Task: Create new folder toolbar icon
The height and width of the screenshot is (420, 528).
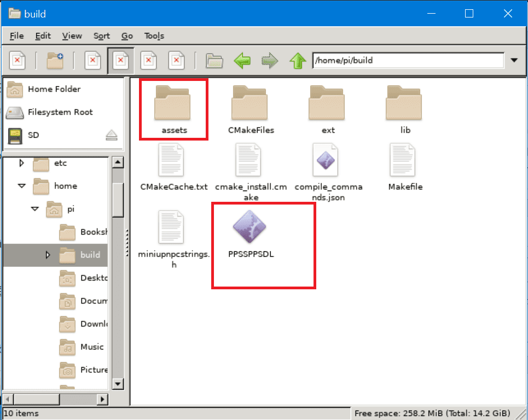Action: point(55,60)
